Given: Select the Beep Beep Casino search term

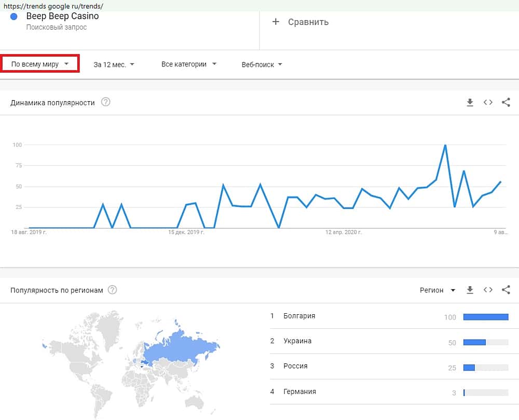Looking at the screenshot, I should (62, 16).
